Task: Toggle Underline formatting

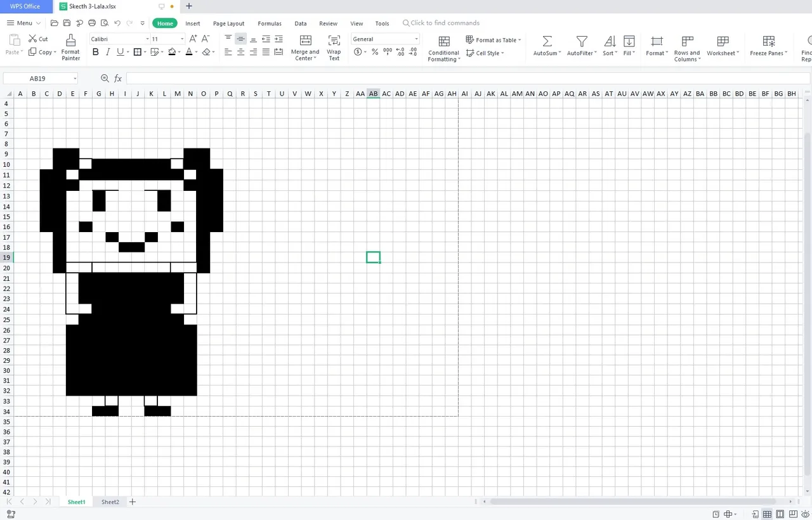Action: click(x=119, y=52)
